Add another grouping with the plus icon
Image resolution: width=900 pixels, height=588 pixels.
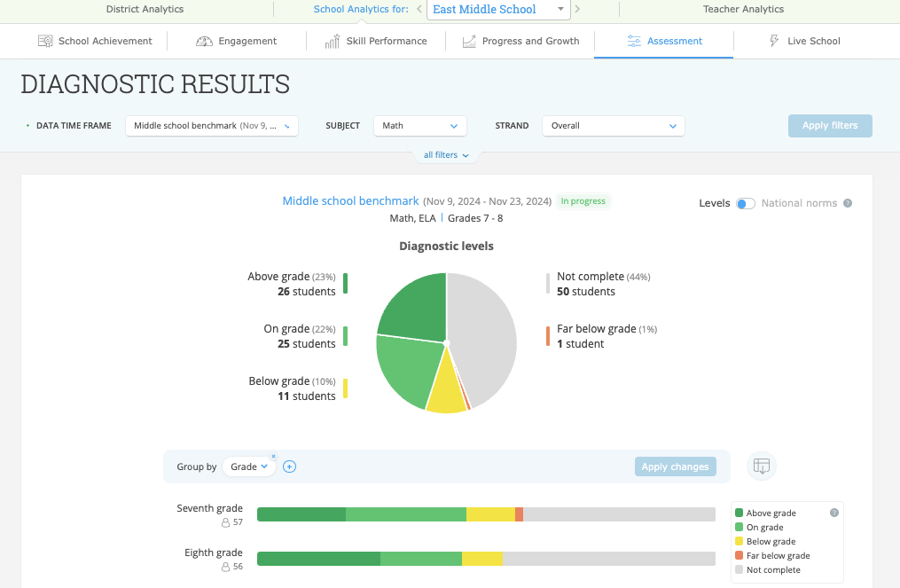[x=289, y=466]
